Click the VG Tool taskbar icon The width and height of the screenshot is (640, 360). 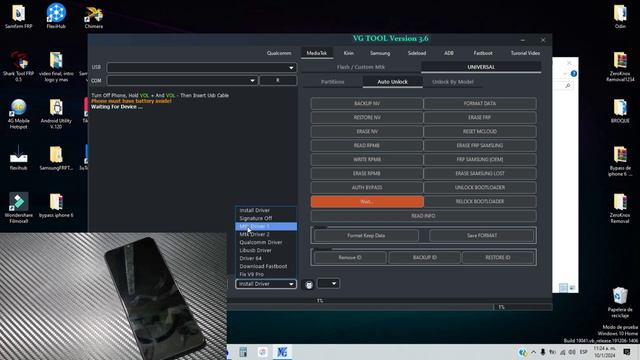(x=282, y=352)
